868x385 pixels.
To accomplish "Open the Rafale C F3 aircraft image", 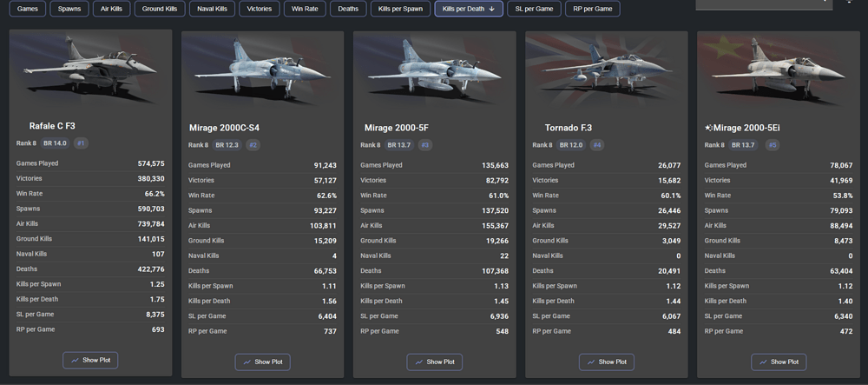I will pyautogui.click(x=90, y=70).
